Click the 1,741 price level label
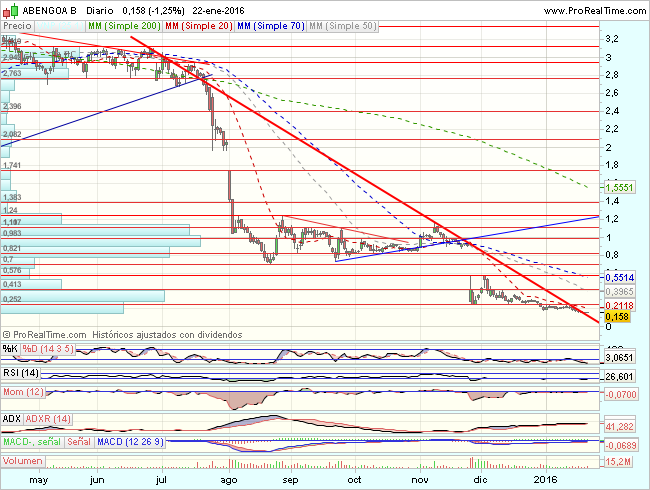The image size is (650, 490). (x=12, y=165)
